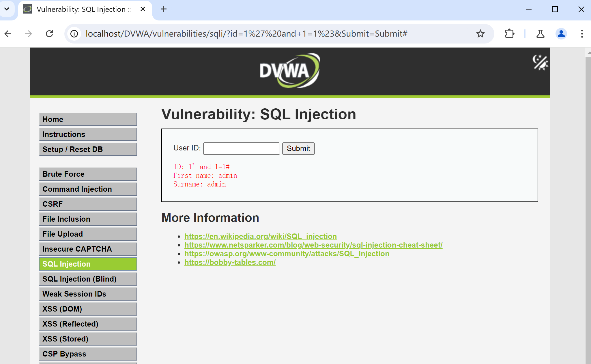View site information icon in address bar

pos(74,34)
